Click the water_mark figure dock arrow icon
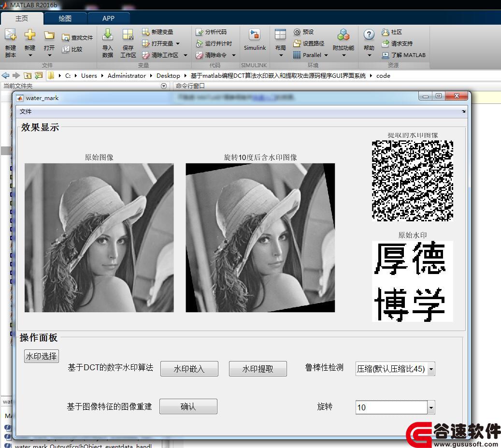501x448 pixels. tap(464, 112)
